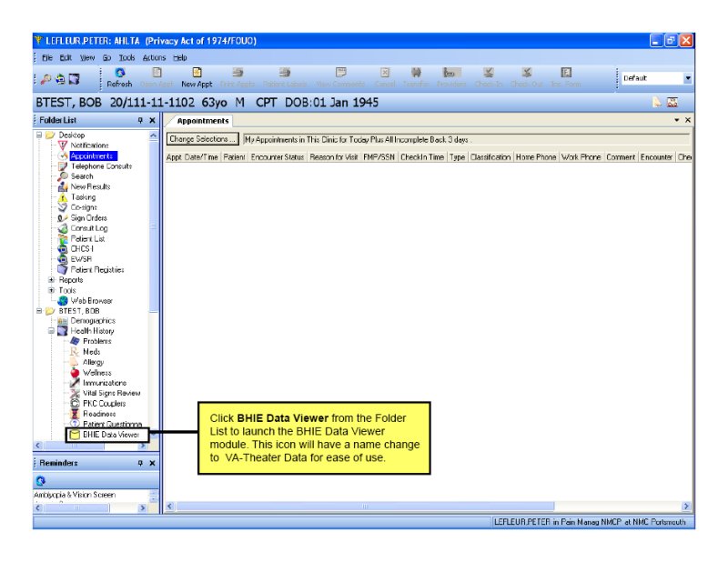
Task: Open the Help menu
Action: pyautogui.click(x=179, y=57)
